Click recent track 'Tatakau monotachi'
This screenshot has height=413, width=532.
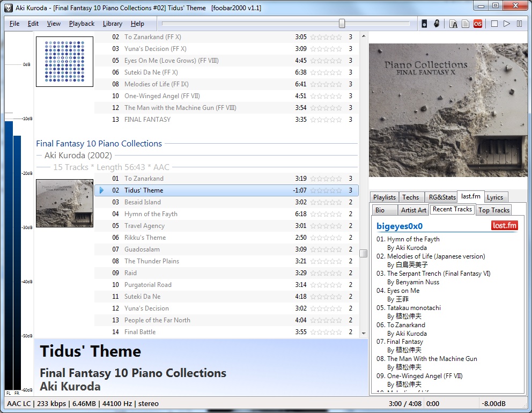pos(414,308)
